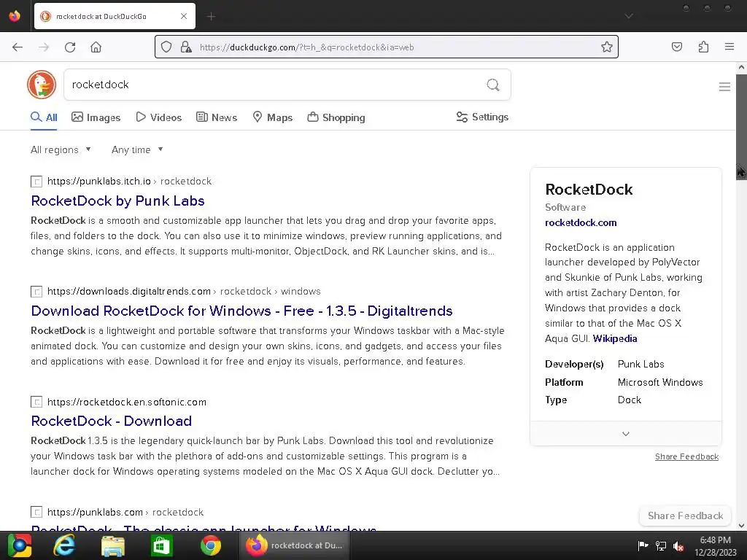Screen dimensions: 747x560
Task: Submit search with the magnifier icon
Action: (x=493, y=85)
